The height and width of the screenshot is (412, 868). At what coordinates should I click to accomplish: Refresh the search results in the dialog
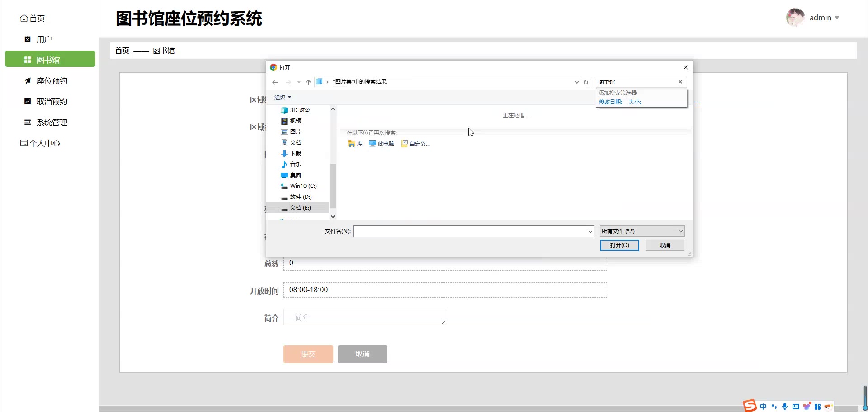pos(586,82)
